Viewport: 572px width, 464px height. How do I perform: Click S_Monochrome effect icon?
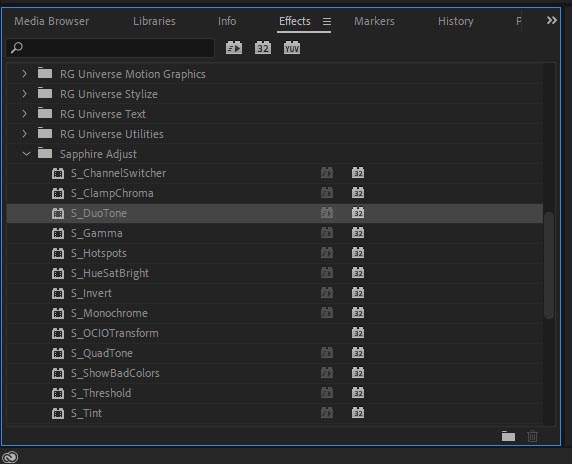(58, 313)
